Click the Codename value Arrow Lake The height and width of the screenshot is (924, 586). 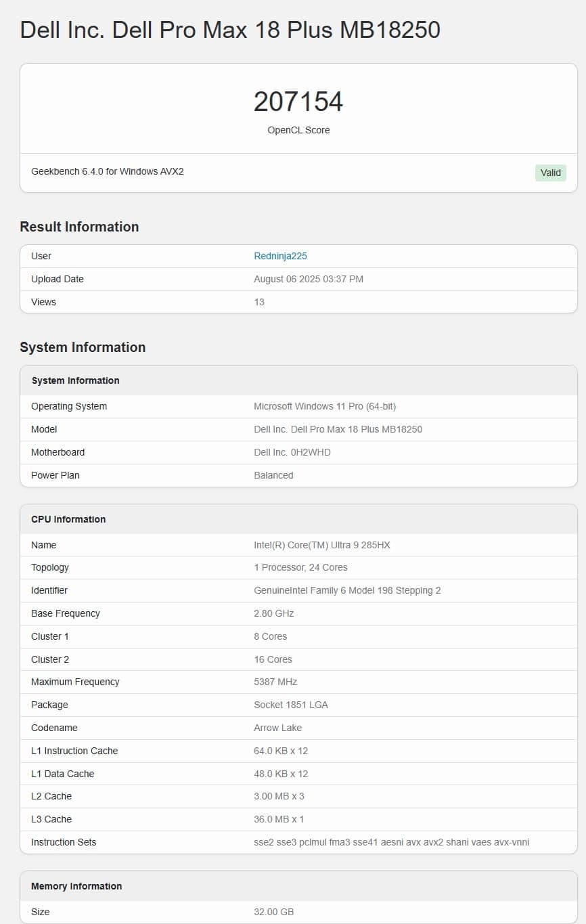[277, 728]
